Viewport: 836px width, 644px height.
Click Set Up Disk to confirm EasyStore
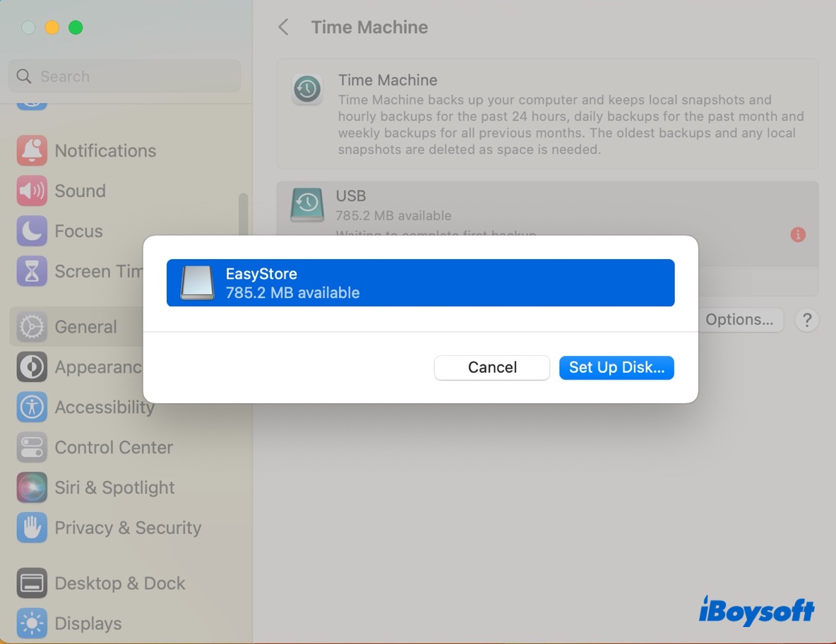pyautogui.click(x=616, y=367)
